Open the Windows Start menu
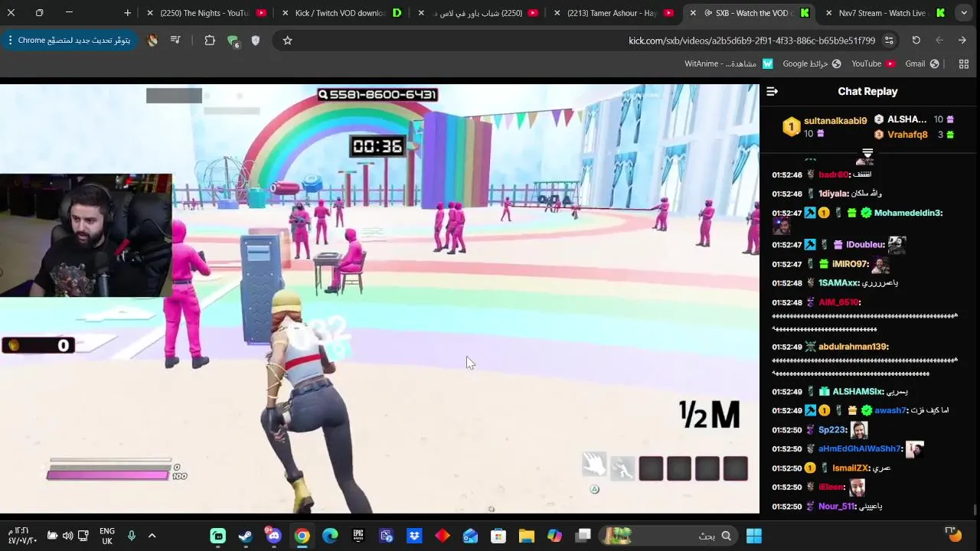The height and width of the screenshot is (551, 980). (x=754, y=536)
